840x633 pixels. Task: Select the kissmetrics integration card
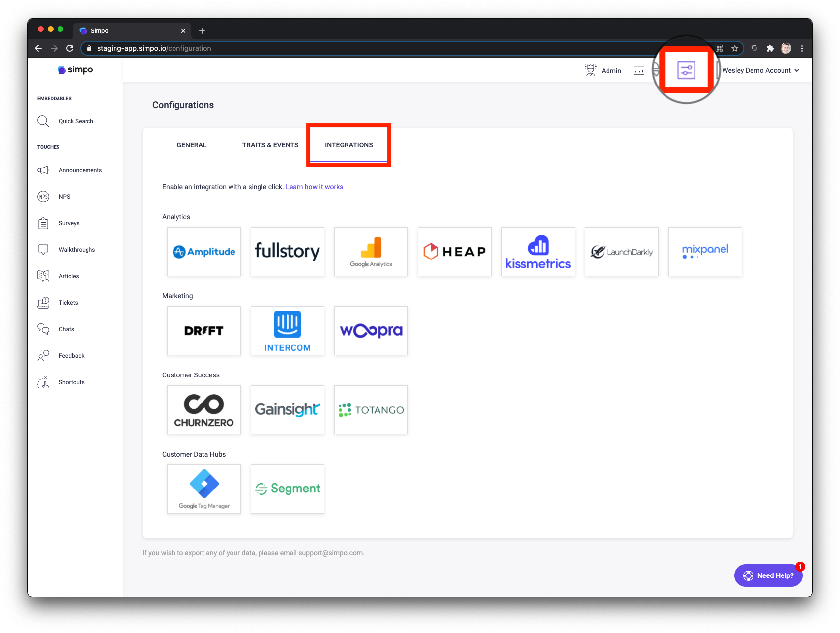click(538, 252)
